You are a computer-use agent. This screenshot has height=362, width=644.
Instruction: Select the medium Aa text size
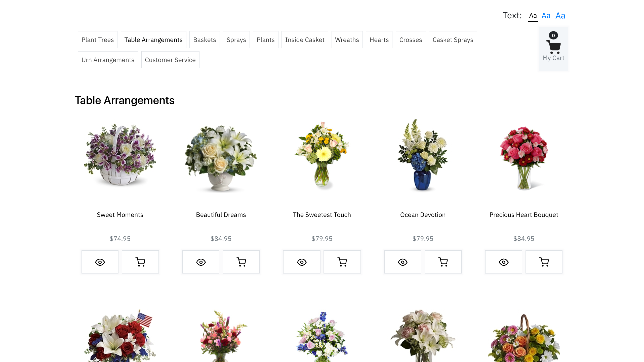point(546,16)
